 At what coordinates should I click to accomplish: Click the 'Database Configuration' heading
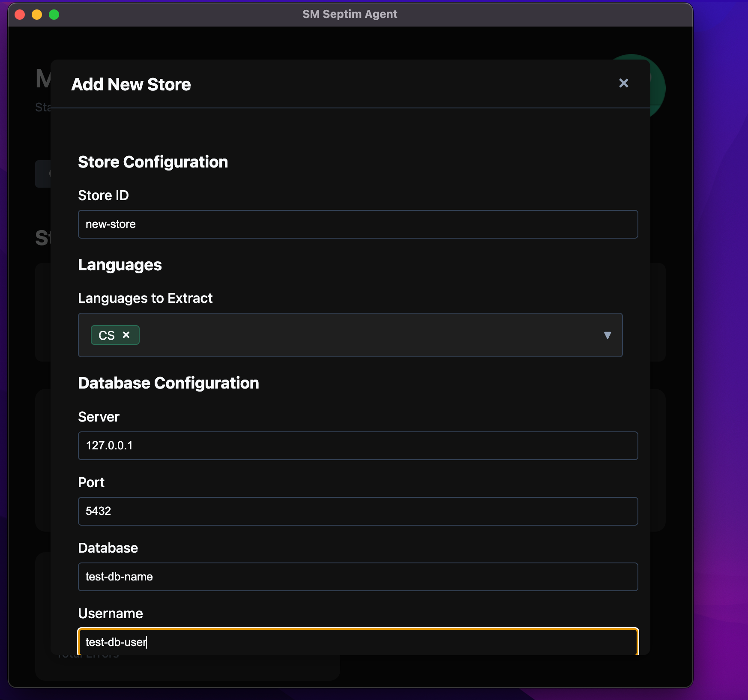(x=168, y=383)
